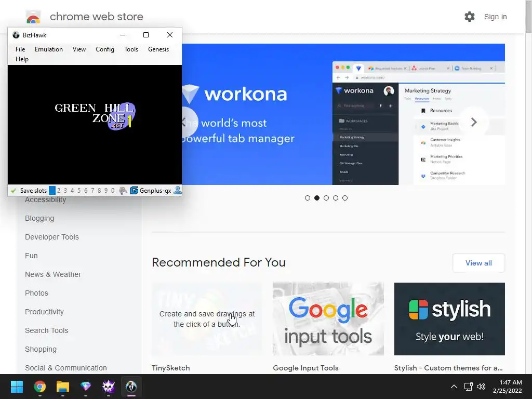
Task: Click the Genplus-gx core icon
Action: (x=135, y=191)
